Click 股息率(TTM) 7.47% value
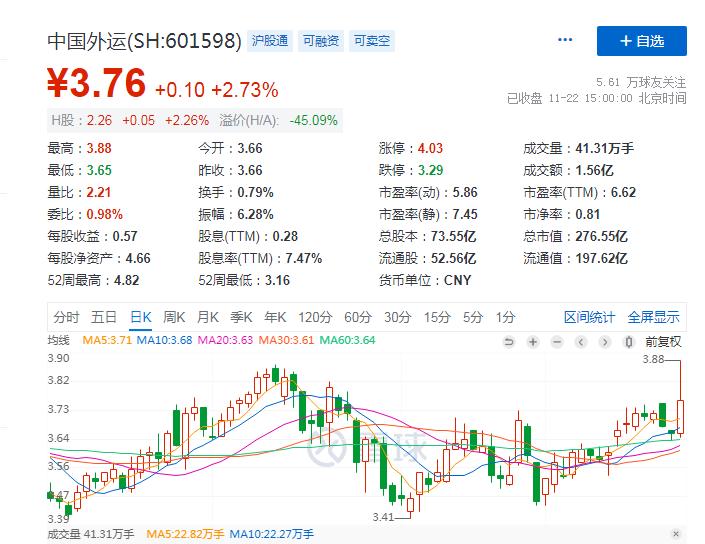This screenshot has width=705, height=544. [x=303, y=259]
